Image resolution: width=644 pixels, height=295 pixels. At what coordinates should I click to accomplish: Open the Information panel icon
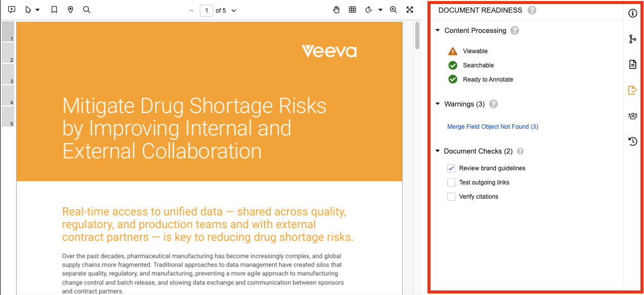click(x=633, y=13)
